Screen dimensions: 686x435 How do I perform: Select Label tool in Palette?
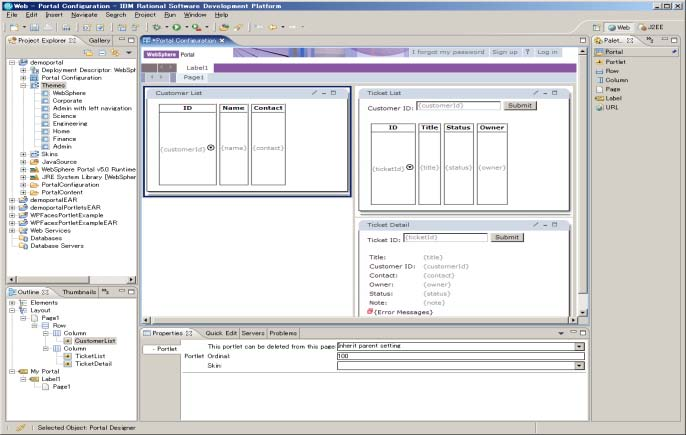coord(609,98)
